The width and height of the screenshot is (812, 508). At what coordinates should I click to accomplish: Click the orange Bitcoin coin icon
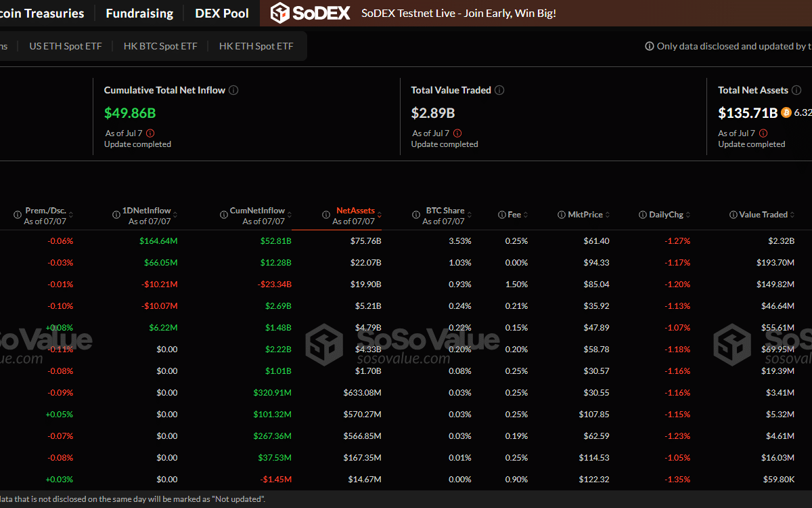tap(786, 113)
